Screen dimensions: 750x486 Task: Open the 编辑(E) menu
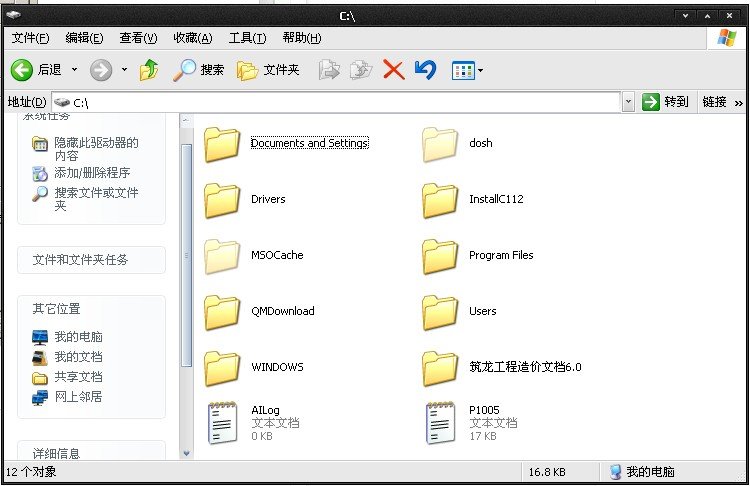click(84, 38)
